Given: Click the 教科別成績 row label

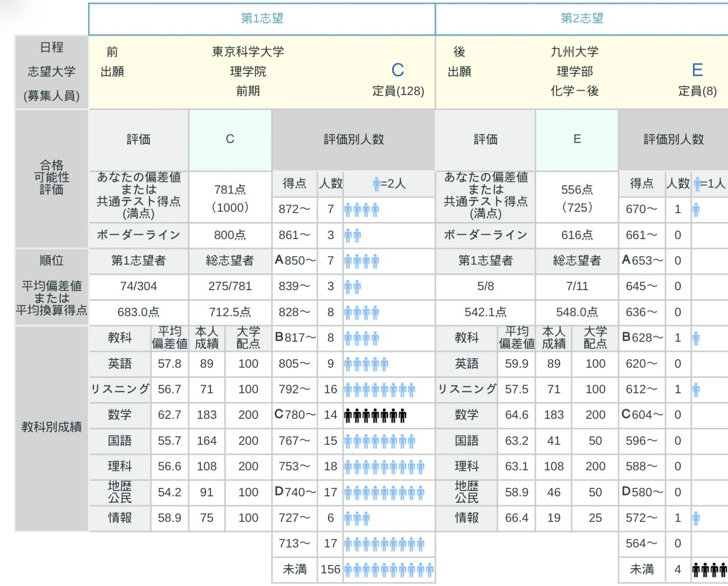Looking at the screenshot, I should pos(52,428).
